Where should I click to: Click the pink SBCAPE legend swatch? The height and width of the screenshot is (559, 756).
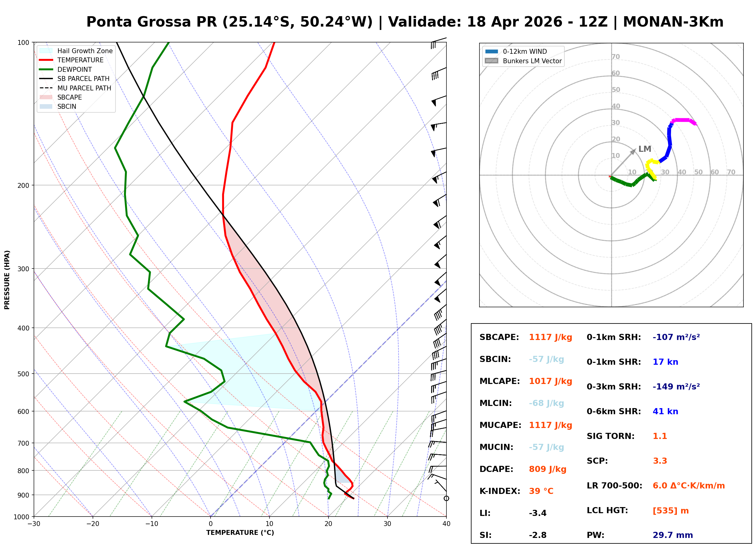pos(46,97)
